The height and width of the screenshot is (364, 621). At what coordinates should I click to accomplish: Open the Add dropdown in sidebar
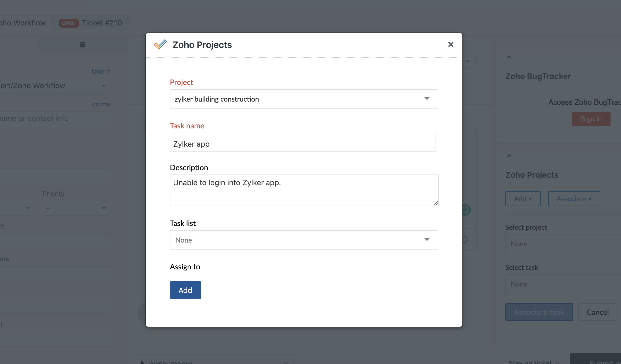[x=523, y=199]
